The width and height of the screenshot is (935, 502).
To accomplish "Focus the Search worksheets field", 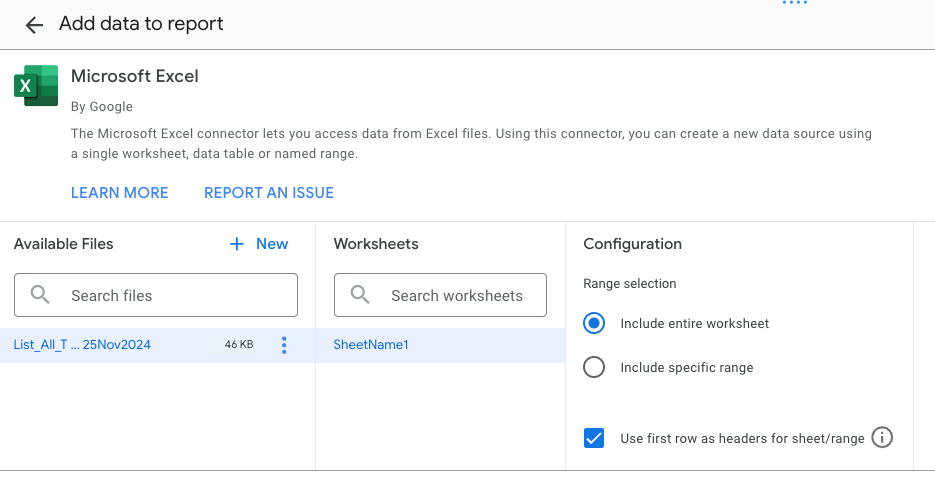I will click(x=440, y=295).
